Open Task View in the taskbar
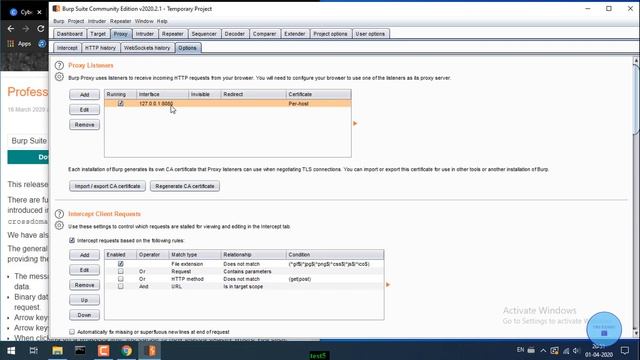The height and width of the screenshot is (360, 640). click(x=33, y=351)
